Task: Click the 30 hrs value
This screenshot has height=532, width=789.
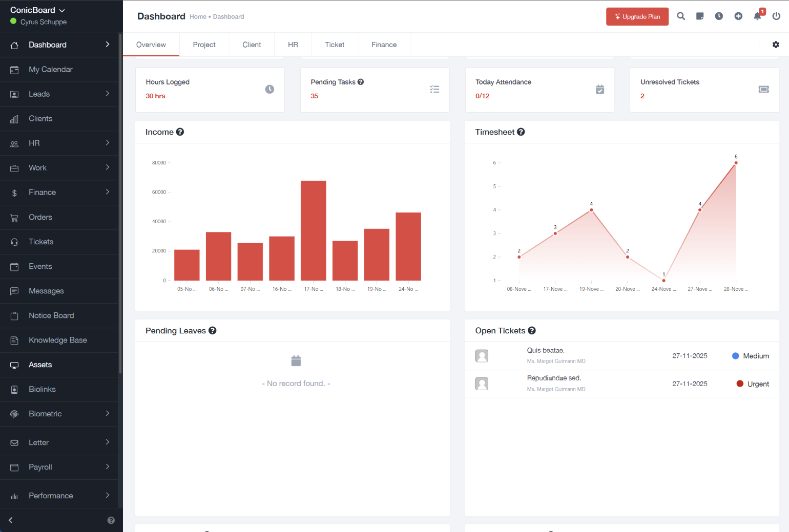Action: [155, 96]
